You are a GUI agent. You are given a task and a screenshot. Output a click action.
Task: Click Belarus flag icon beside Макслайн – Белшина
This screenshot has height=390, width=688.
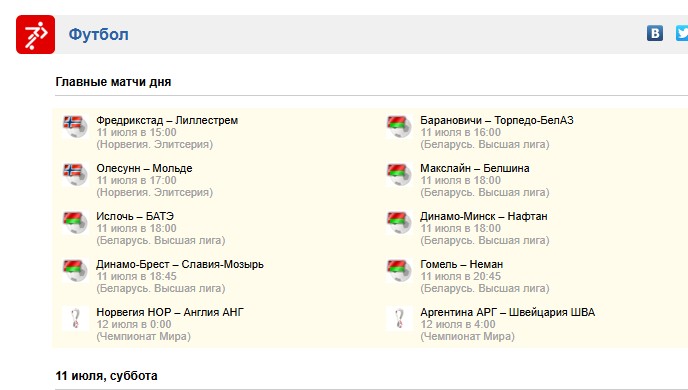[399, 174]
